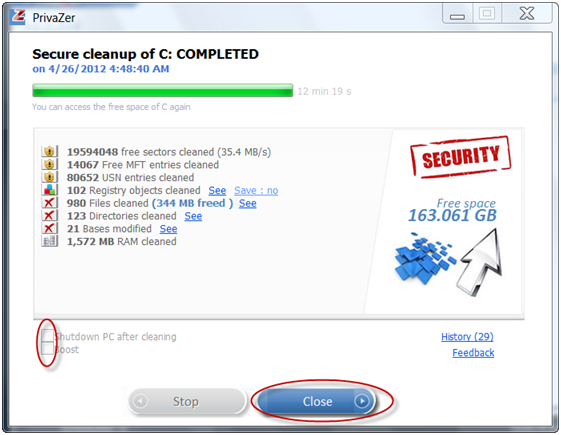Open See link for Bases modified

[168, 229]
